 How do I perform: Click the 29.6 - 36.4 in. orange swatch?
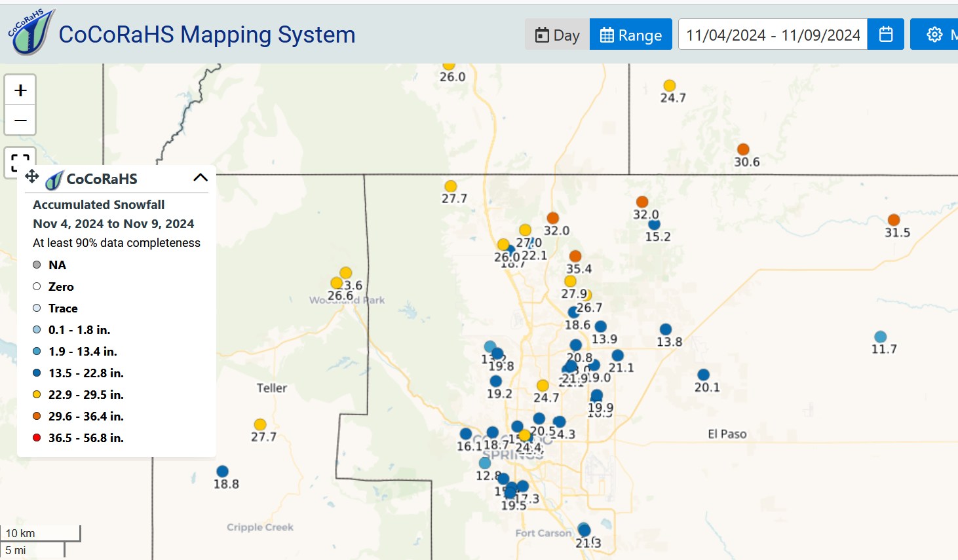point(37,416)
